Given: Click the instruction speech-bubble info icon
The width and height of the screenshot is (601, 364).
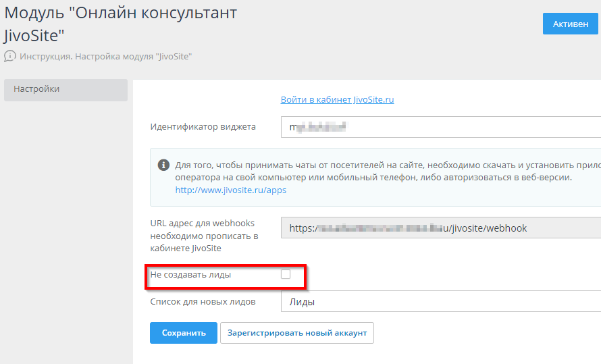Looking at the screenshot, I should (x=10, y=57).
